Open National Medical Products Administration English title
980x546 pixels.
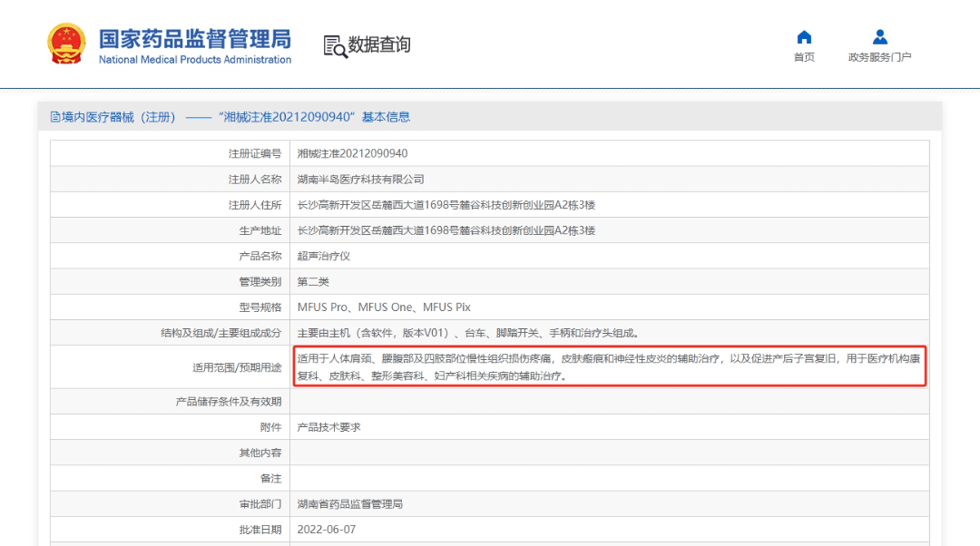[x=194, y=60]
